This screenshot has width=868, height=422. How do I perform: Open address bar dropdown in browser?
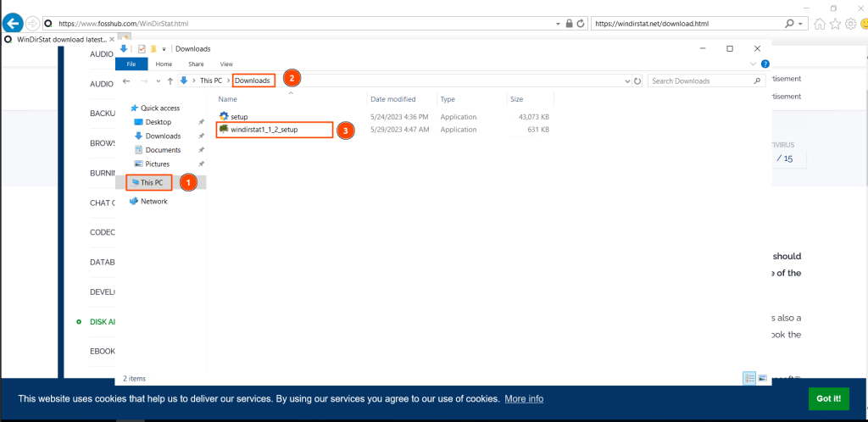click(559, 24)
